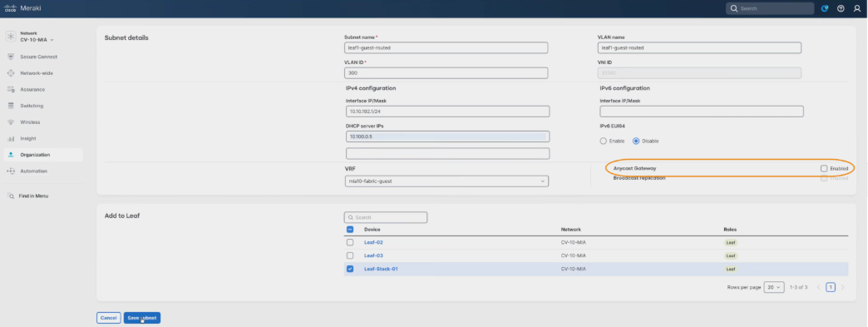Viewport: 868px width, 327px height.
Task: Go to the next page arrow
Action: pos(842,287)
